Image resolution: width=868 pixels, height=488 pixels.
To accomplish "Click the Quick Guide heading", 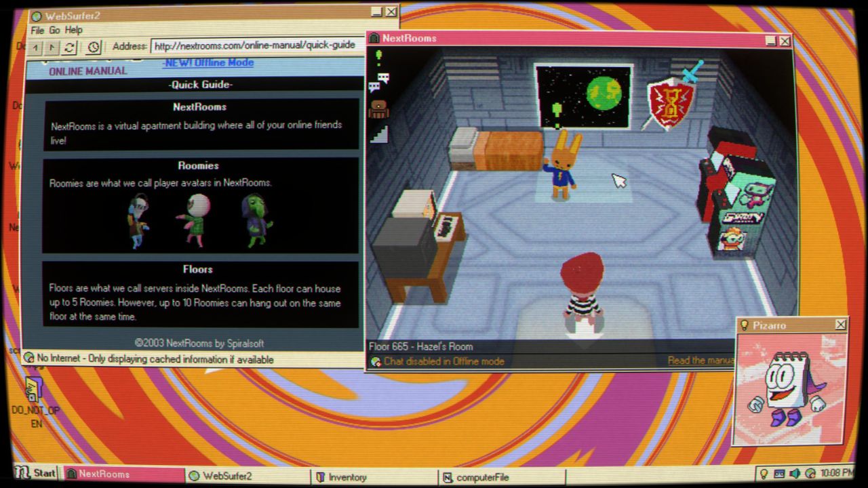I will (x=200, y=85).
